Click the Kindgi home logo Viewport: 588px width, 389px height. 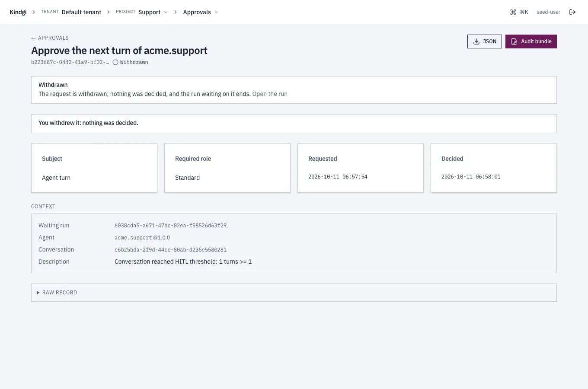(x=18, y=12)
